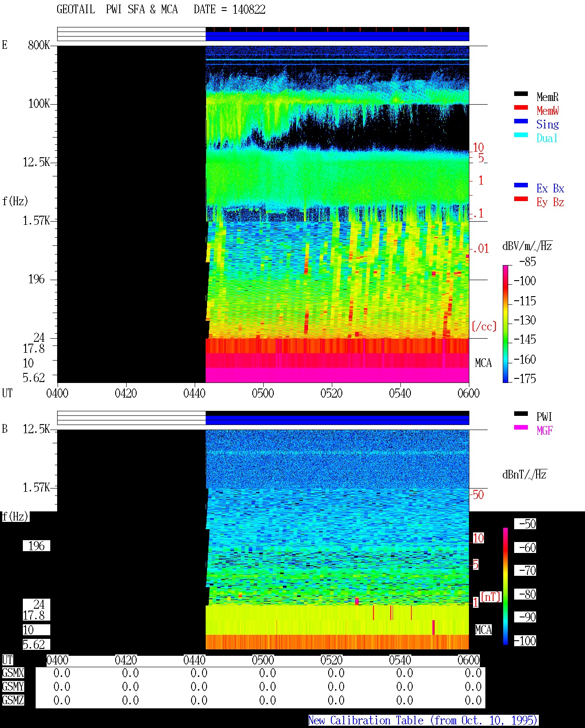Screen dimensions: 585x728
Task: Click the red .01 density scale label
Action: pyautogui.click(x=480, y=249)
